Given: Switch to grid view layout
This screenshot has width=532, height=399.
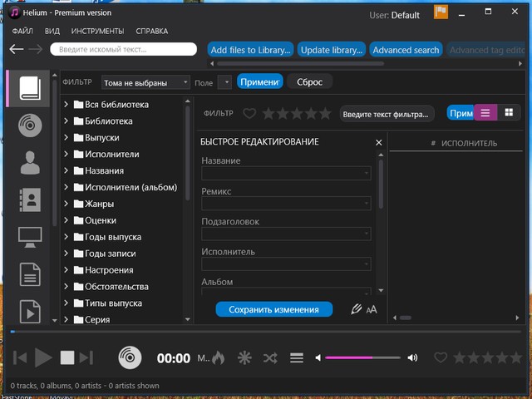Looking at the screenshot, I should pyautogui.click(x=509, y=113).
